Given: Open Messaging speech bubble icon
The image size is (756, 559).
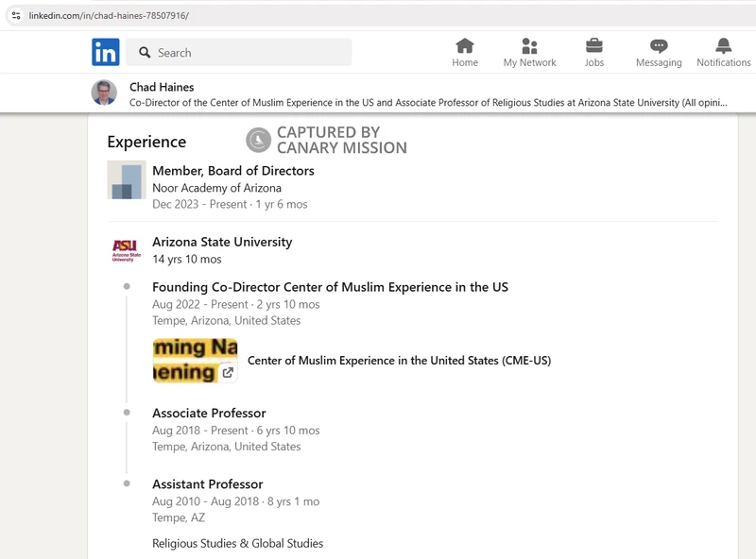Looking at the screenshot, I should [x=659, y=46].
